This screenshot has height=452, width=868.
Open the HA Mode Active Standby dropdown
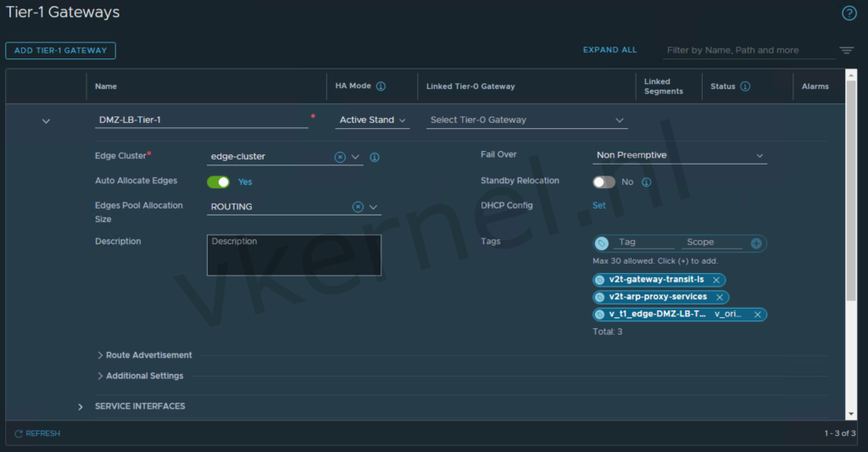373,120
